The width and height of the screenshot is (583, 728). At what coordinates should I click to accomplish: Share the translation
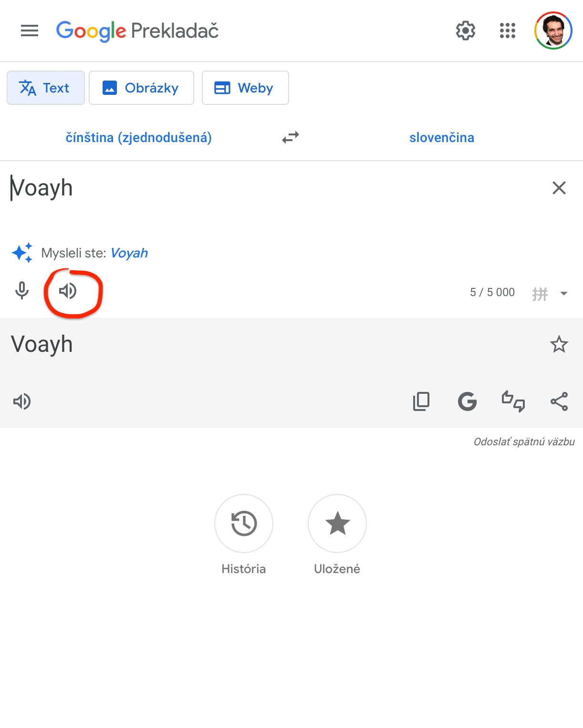click(x=559, y=401)
